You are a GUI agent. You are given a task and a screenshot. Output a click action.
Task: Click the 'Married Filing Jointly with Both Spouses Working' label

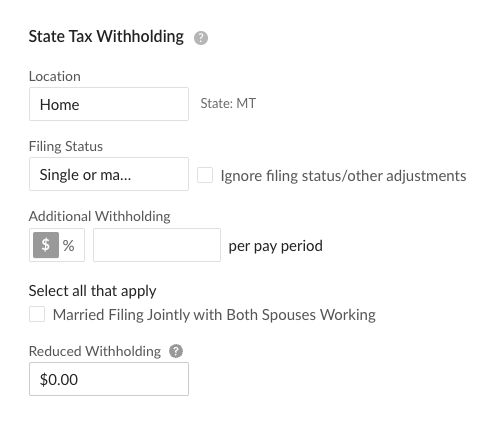pyautogui.click(x=214, y=315)
